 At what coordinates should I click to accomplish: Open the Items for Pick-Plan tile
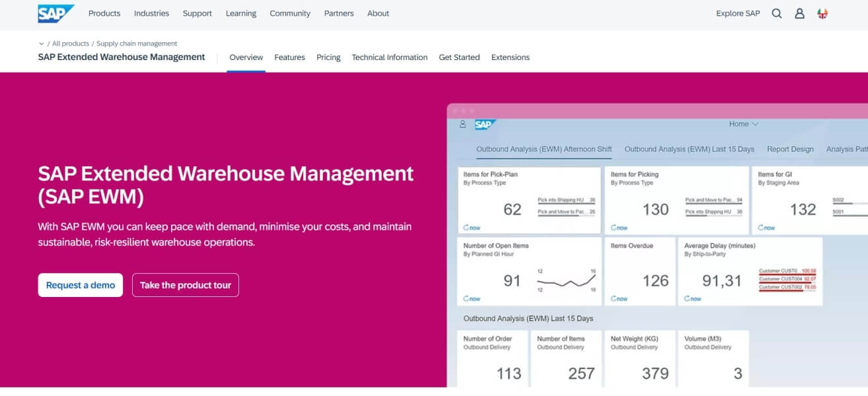click(x=529, y=200)
